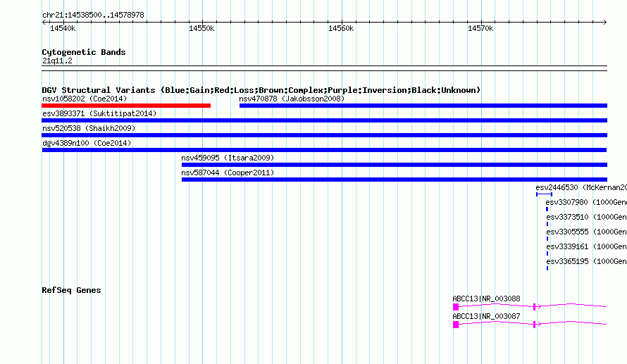Click the blue esv3893371 variant bar
627x364 pixels.
[324, 120]
